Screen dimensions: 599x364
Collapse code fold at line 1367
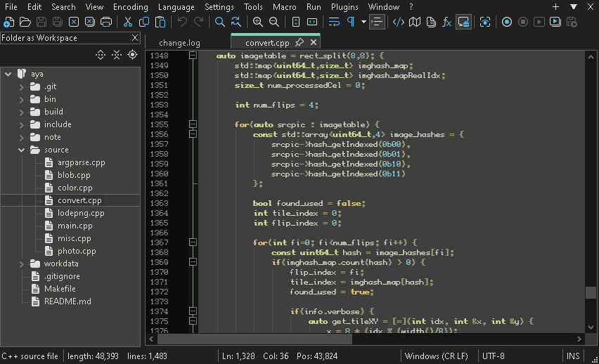(192, 242)
